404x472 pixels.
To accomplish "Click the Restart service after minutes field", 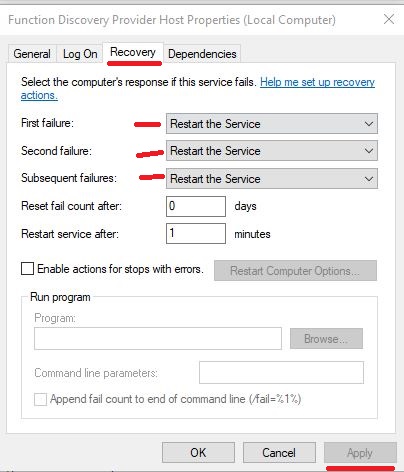I will (196, 233).
